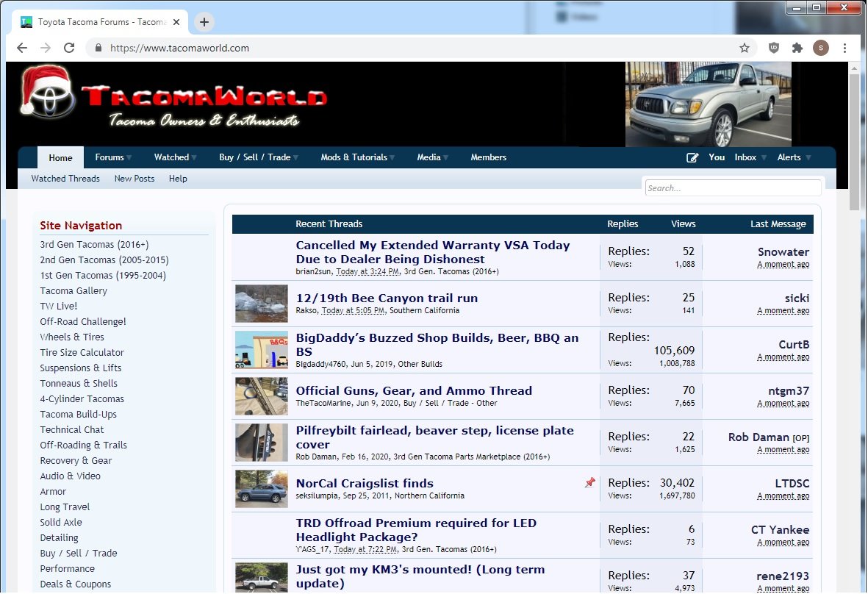Open Watched Threads in the sub-navigation
Image resolution: width=868 pixels, height=594 pixels.
pos(65,178)
